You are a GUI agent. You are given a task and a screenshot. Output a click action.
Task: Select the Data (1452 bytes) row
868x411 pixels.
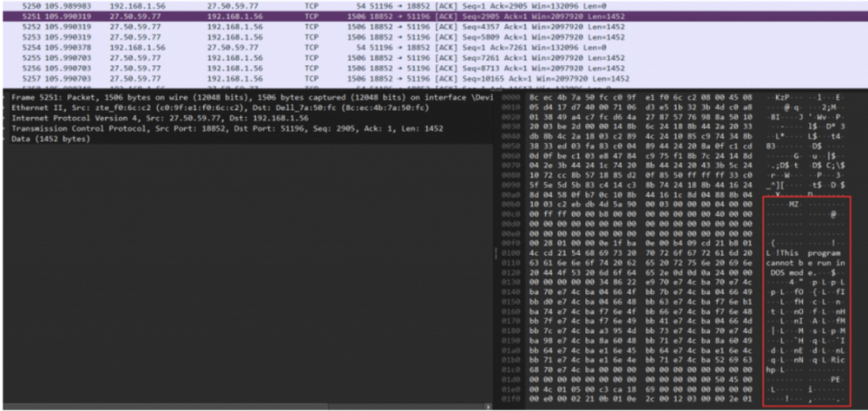[52, 139]
